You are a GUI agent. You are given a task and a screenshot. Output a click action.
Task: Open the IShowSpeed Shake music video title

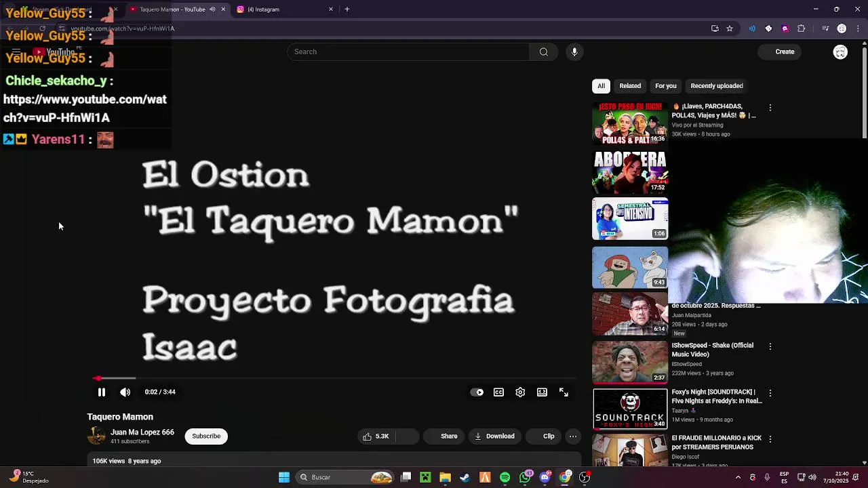(712, 350)
